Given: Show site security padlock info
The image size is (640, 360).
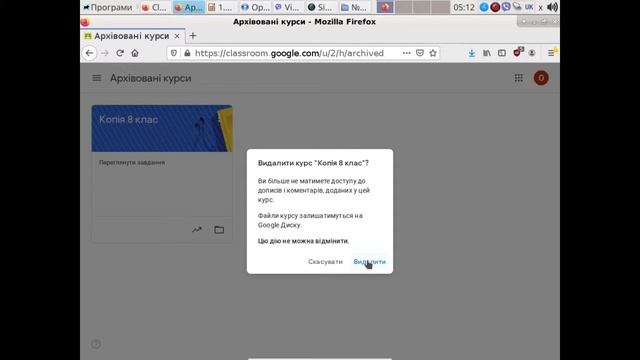Looking at the screenshot, I should 187,53.
